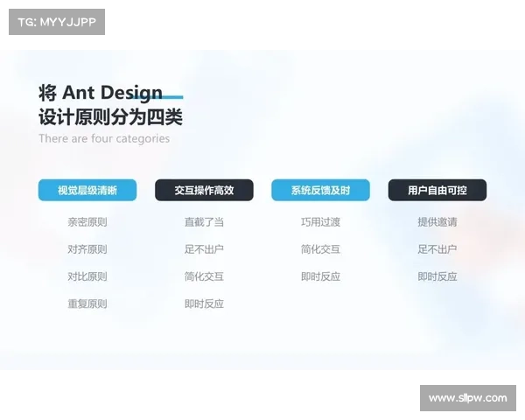The width and height of the screenshot is (525, 420).
Task: Click the heading line 设计原则分为四类
Action: pos(110,117)
